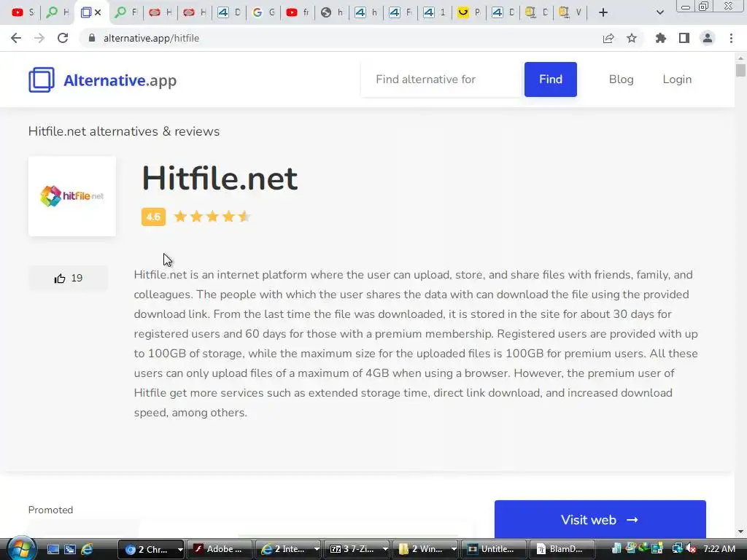Click Switch between windows quick launch icon
Viewport: 747px width, 560px height.
coord(70,549)
